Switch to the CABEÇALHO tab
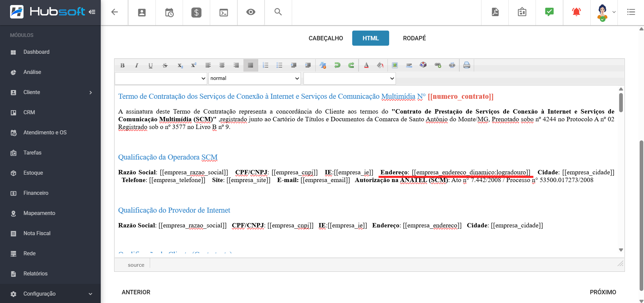This screenshot has width=644, height=303. (326, 38)
